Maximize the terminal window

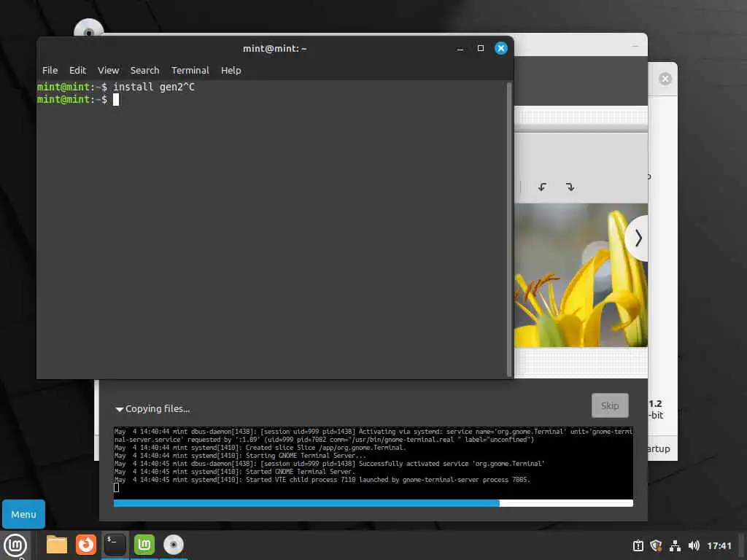click(480, 48)
